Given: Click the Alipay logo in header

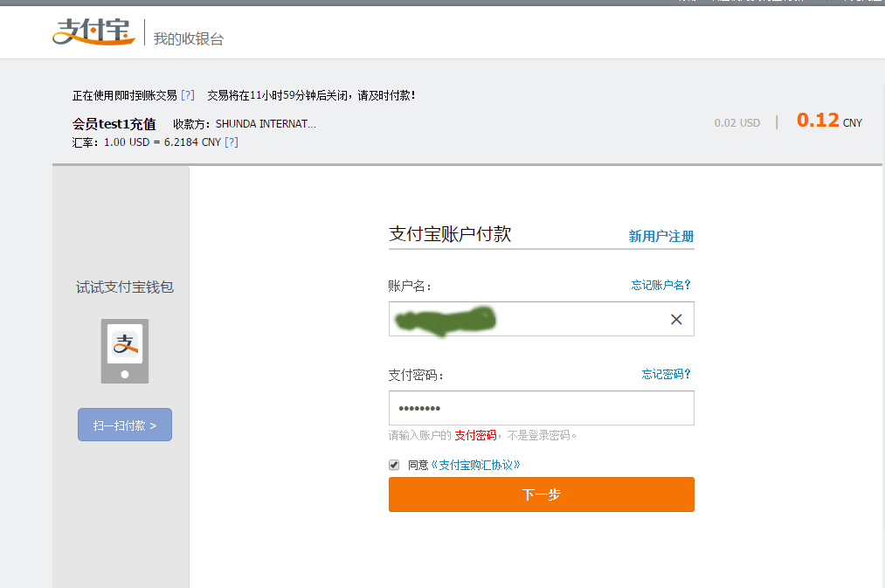Looking at the screenshot, I should coord(93,32).
